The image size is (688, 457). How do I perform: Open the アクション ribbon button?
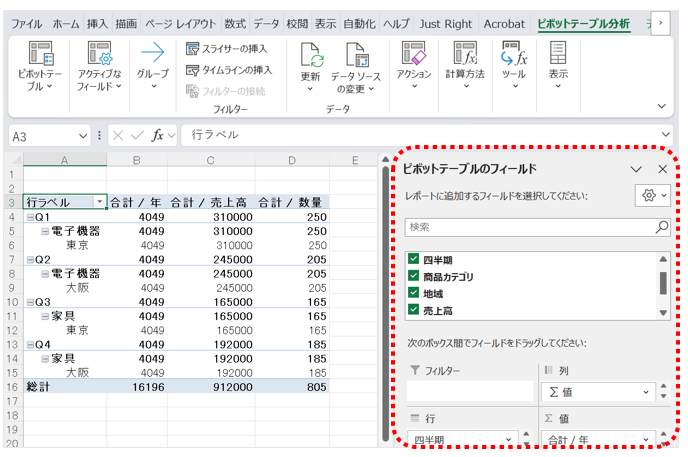(x=414, y=66)
